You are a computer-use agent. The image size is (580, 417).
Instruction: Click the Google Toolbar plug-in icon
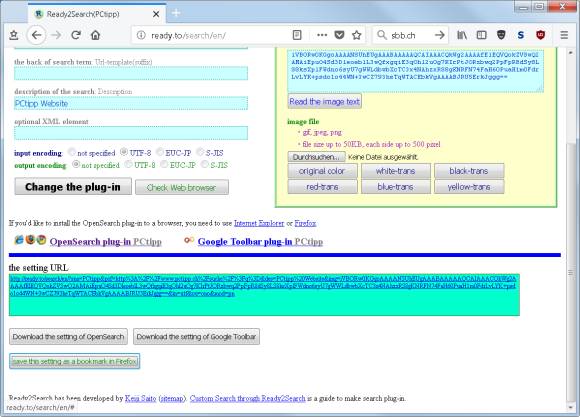(189, 241)
